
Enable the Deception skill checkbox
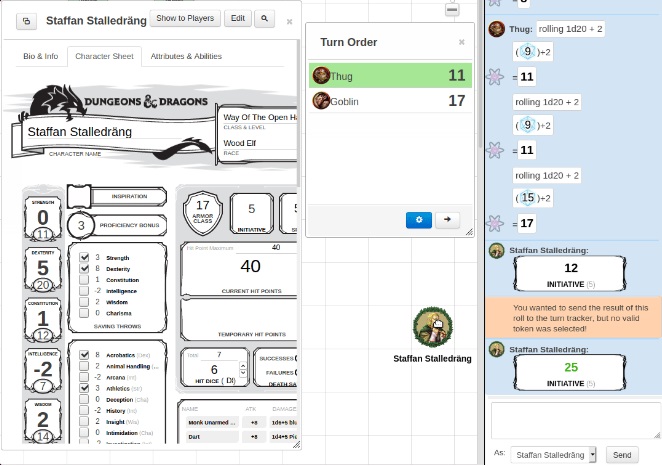coord(84,399)
